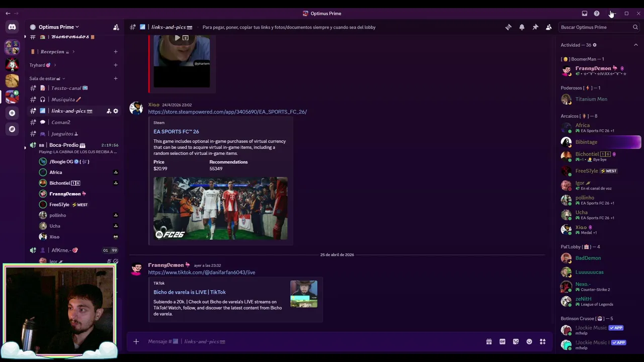
Task: Toggle the member list visibility icon
Action: tap(548, 27)
